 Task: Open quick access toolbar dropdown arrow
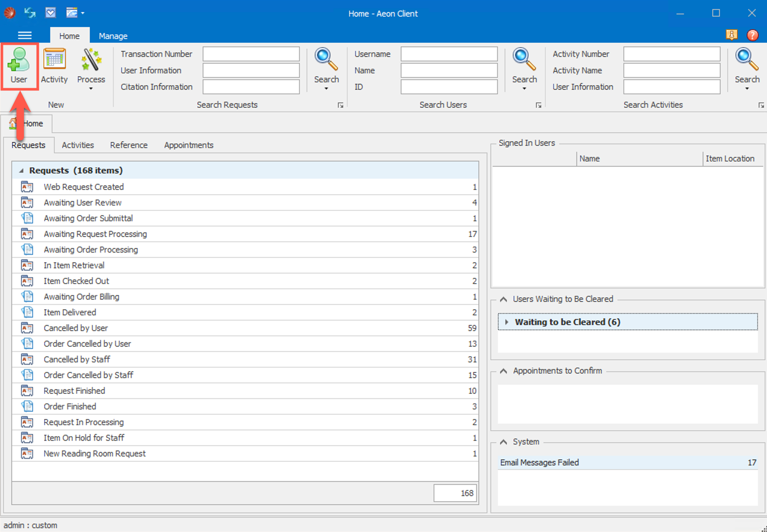[83, 13]
